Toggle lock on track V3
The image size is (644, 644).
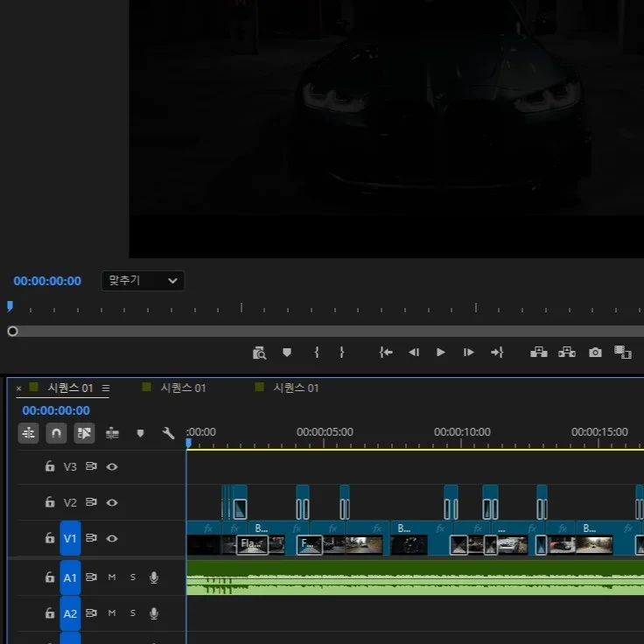coord(50,466)
